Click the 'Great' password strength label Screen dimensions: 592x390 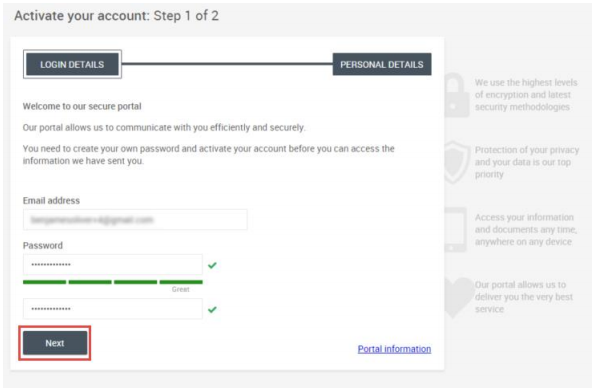pos(180,290)
